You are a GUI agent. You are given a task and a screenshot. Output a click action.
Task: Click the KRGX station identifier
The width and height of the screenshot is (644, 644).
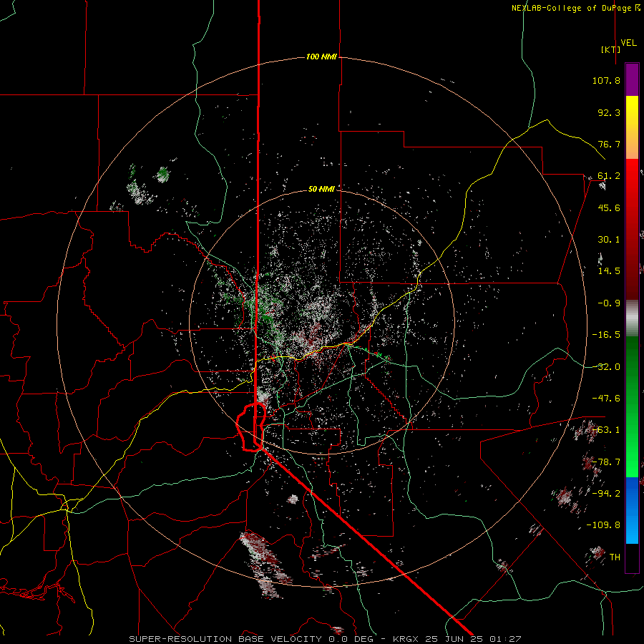[x=406, y=639]
